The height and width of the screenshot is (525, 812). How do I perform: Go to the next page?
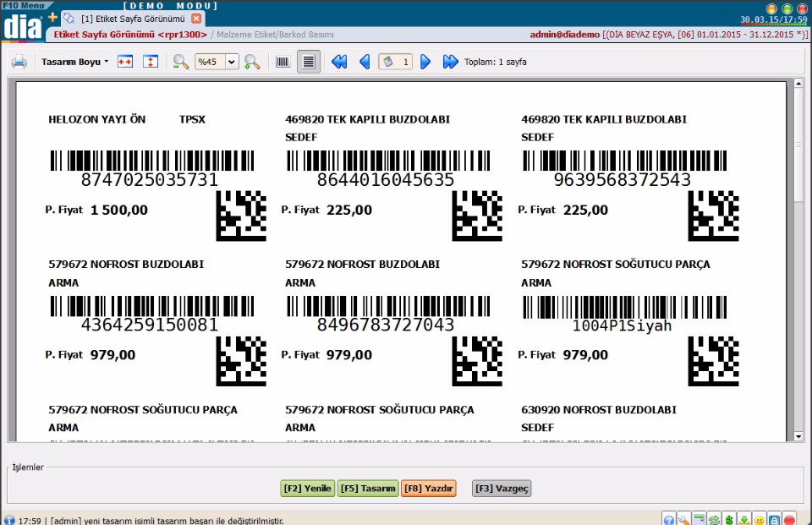(x=425, y=62)
